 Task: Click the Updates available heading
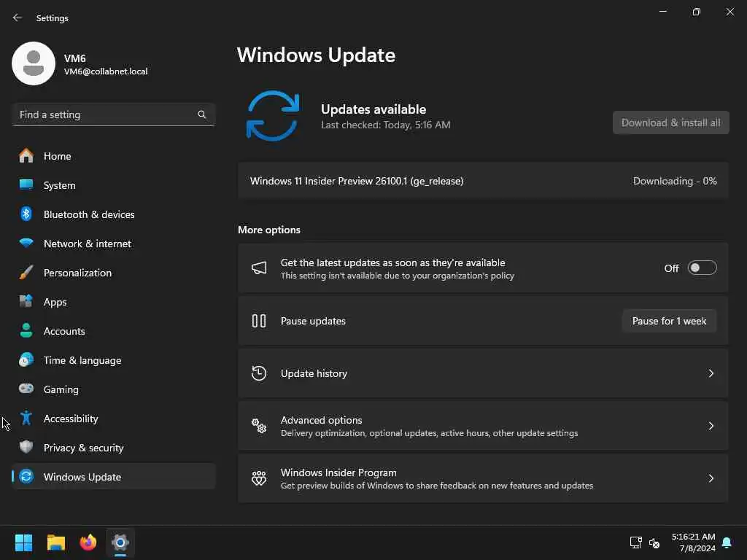coord(373,109)
